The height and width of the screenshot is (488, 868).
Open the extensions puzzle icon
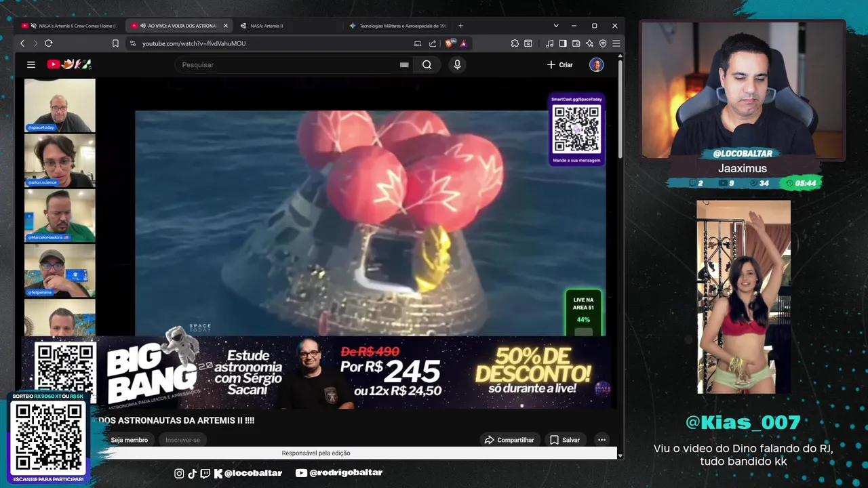515,43
